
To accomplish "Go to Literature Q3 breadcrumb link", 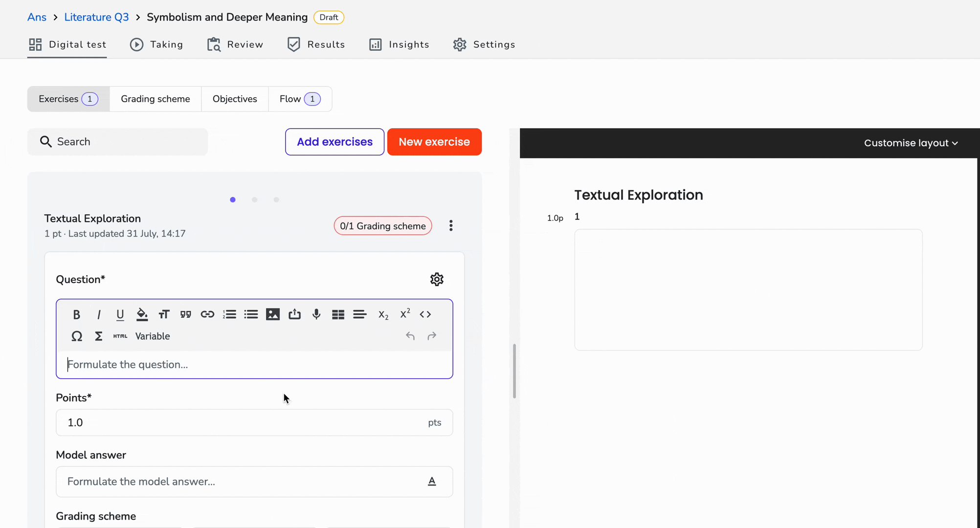I will (96, 17).
